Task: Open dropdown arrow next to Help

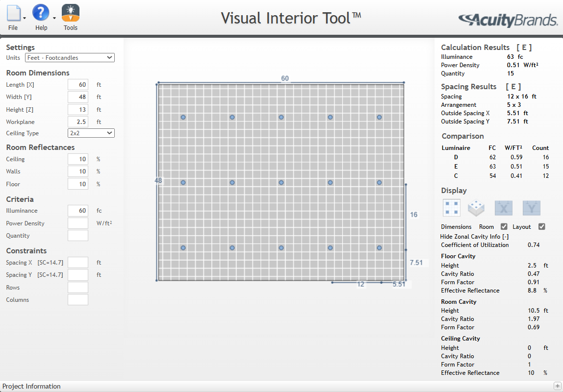Action: pos(54,18)
